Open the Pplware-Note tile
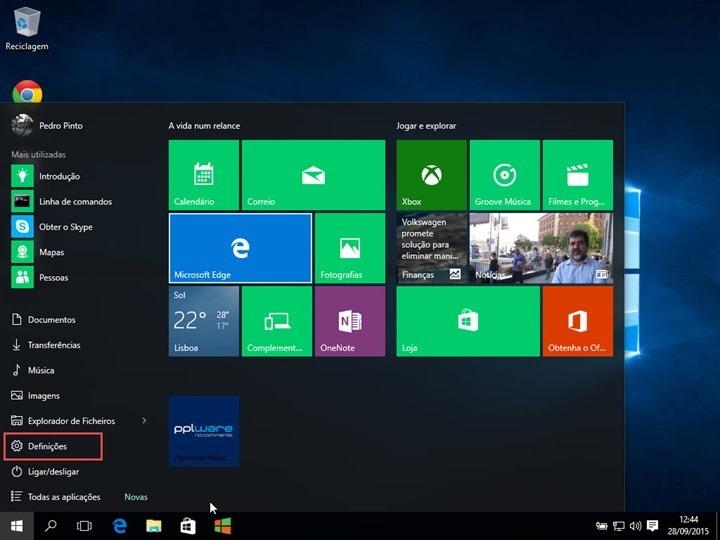 click(203, 431)
